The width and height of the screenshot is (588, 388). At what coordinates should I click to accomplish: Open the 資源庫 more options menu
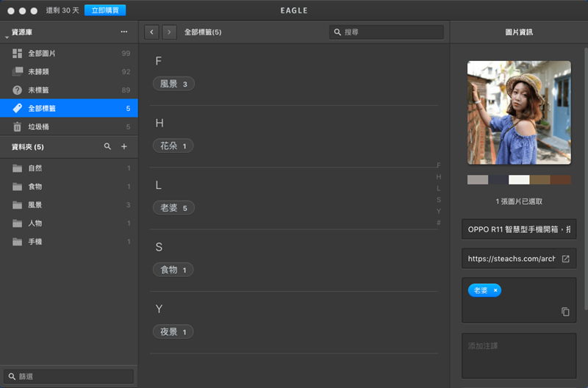tap(124, 32)
